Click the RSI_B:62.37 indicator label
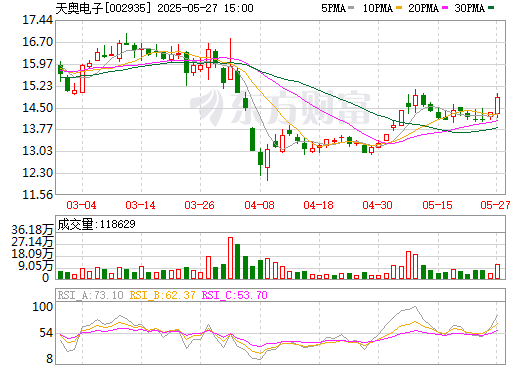 point(162,295)
